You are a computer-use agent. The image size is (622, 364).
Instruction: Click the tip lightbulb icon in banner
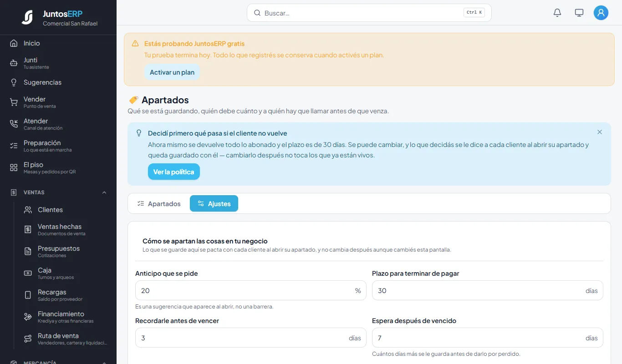[x=139, y=133]
